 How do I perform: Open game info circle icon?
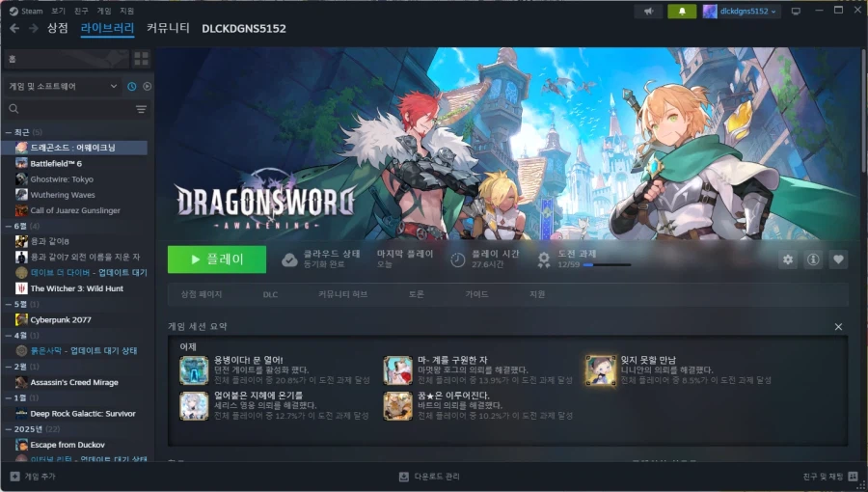813,260
